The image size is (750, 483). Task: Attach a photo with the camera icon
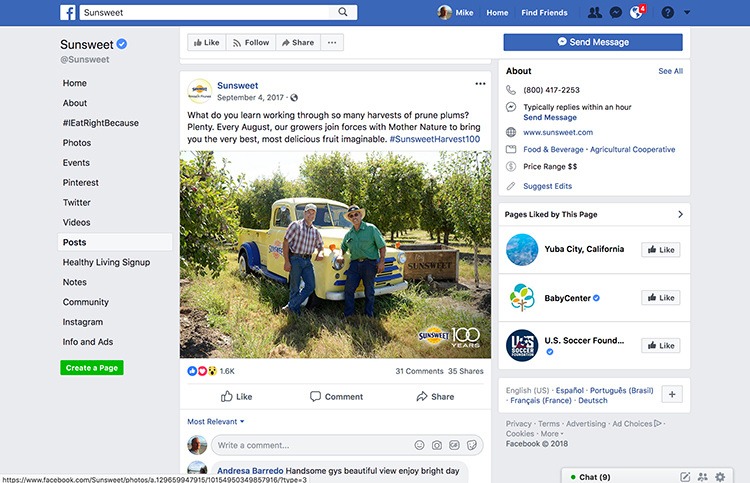pos(437,445)
